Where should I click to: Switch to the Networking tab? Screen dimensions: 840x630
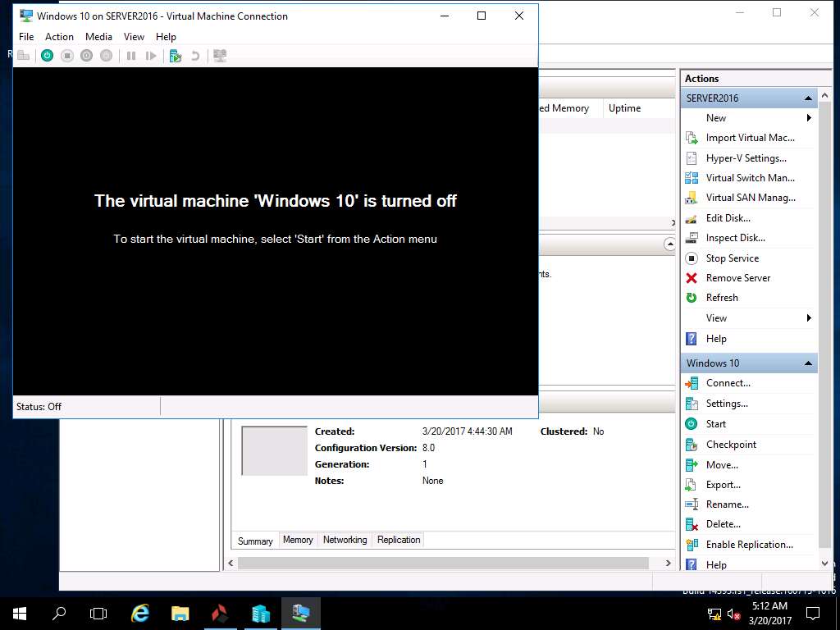coord(345,540)
